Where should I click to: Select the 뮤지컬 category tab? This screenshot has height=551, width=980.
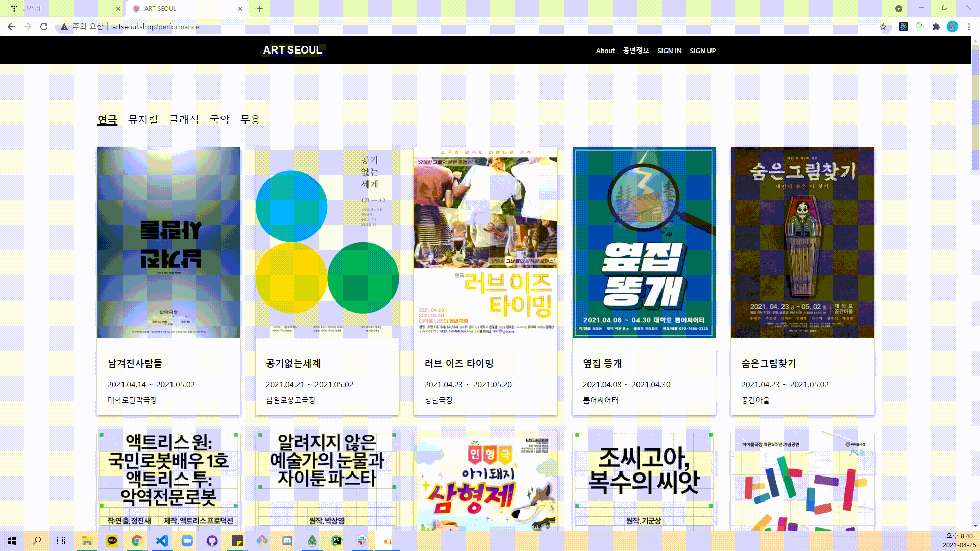(143, 120)
